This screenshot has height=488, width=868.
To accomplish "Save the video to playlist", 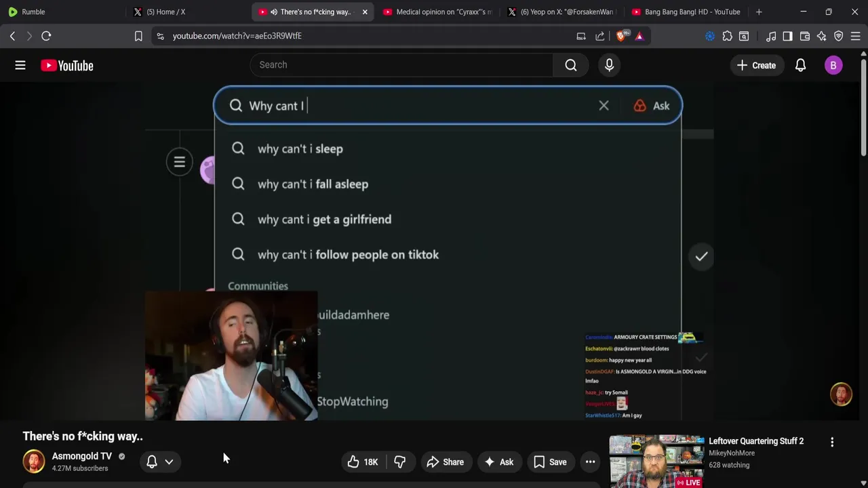I will point(550,462).
